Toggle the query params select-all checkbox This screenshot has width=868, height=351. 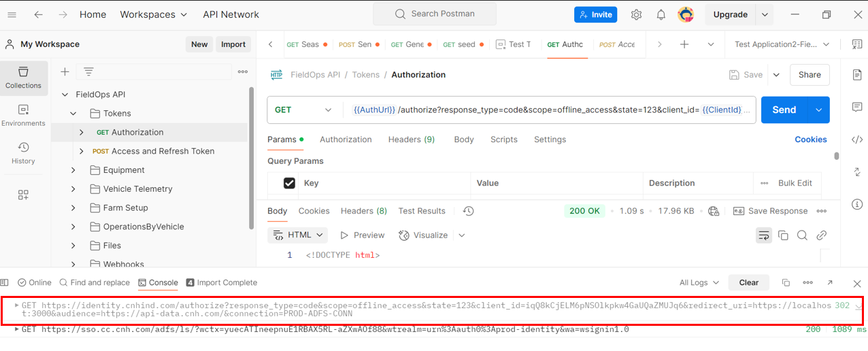[x=289, y=183]
